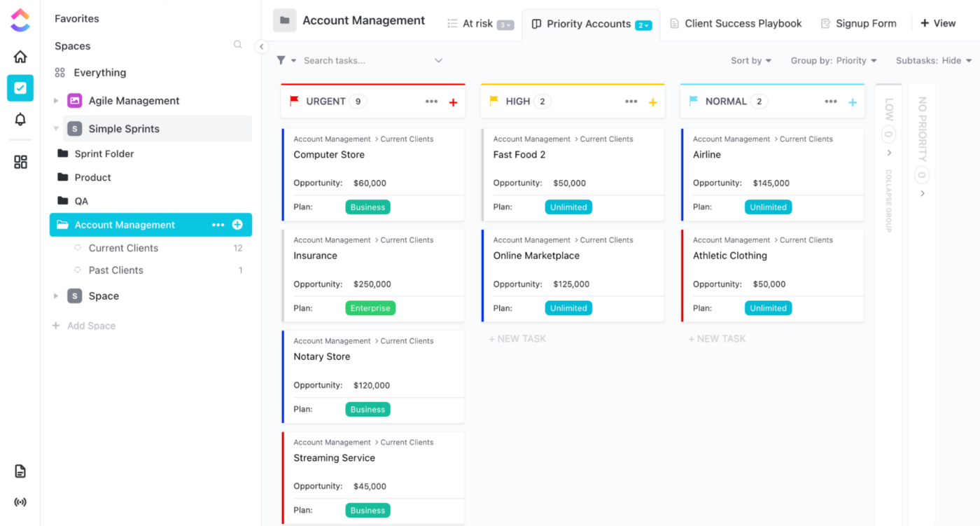Open the Home icon in sidebar
The image size is (980, 526).
click(20, 56)
